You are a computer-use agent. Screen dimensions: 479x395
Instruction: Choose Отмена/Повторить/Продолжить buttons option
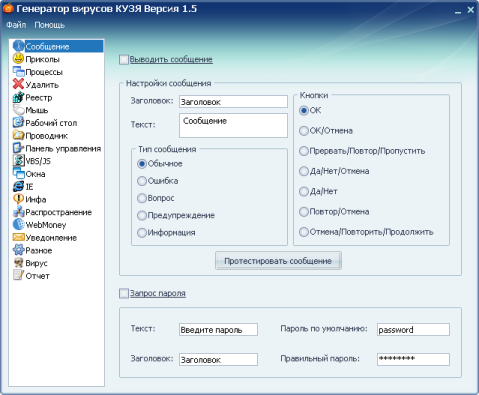point(304,232)
